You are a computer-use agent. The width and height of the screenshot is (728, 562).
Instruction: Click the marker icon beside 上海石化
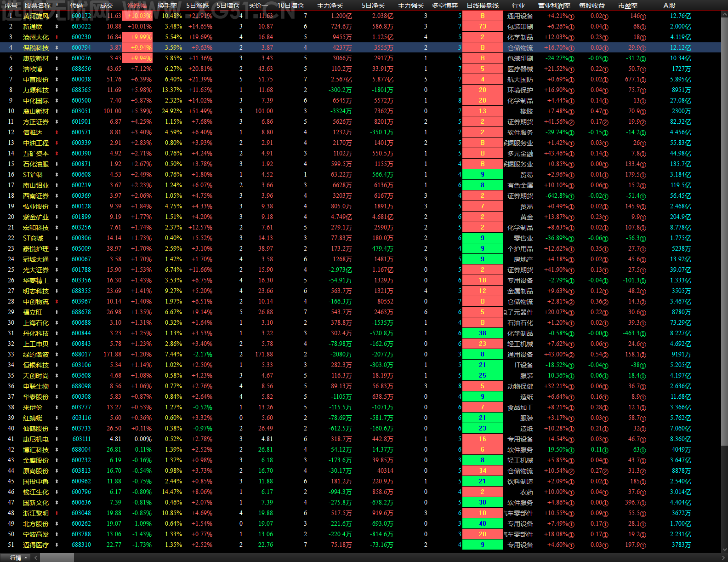(57, 323)
